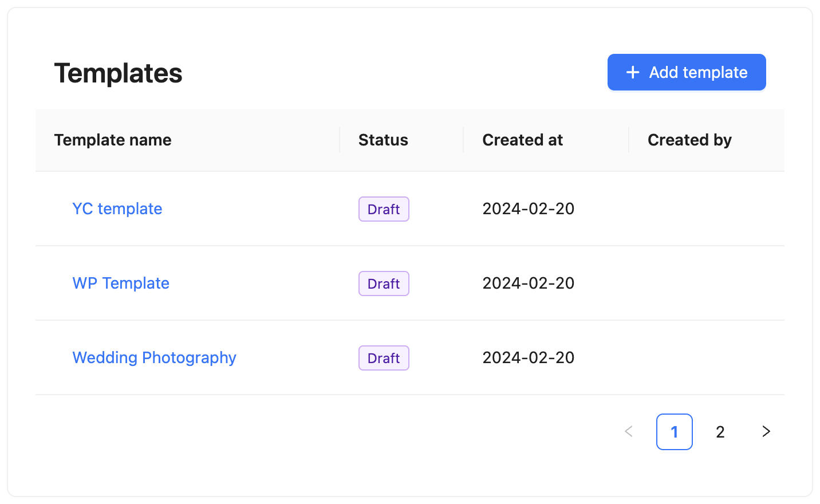Viewport: 820px width, 504px height.
Task: Click the Draft badge for WP Template
Action: [x=384, y=283]
